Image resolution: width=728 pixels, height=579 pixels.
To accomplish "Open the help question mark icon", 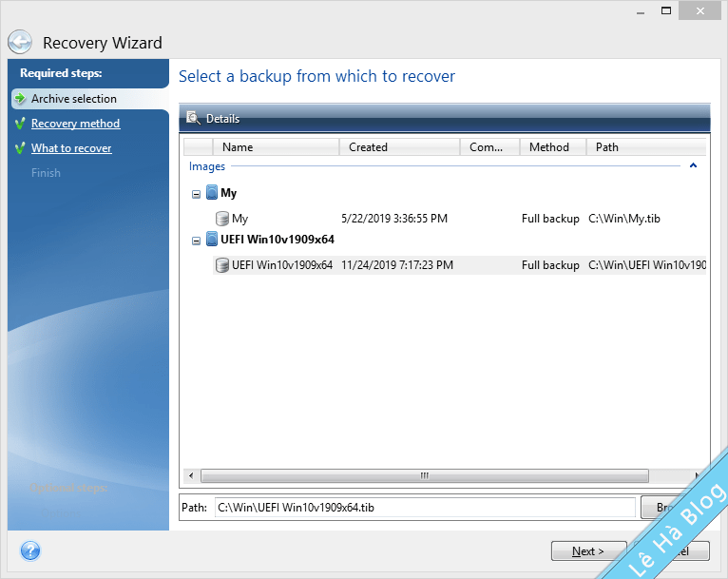I will click(30, 551).
